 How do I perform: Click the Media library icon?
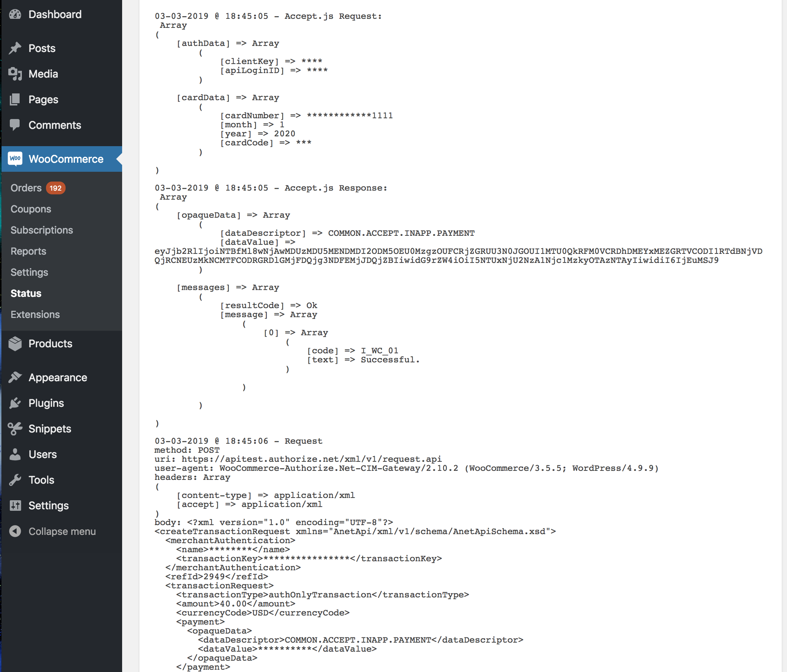click(x=15, y=74)
